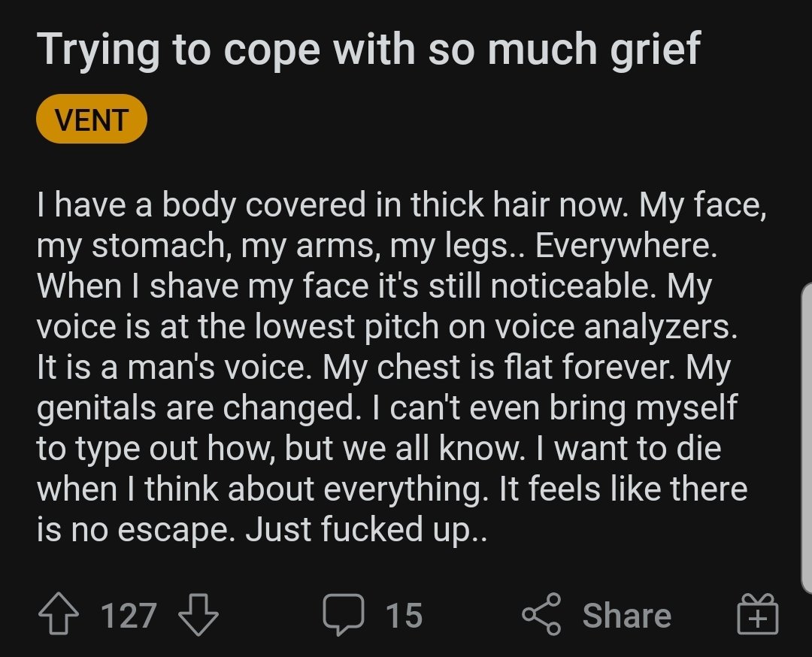Click the 15 comments count
Image resolution: width=812 pixels, height=657 pixels.
(404, 616)
